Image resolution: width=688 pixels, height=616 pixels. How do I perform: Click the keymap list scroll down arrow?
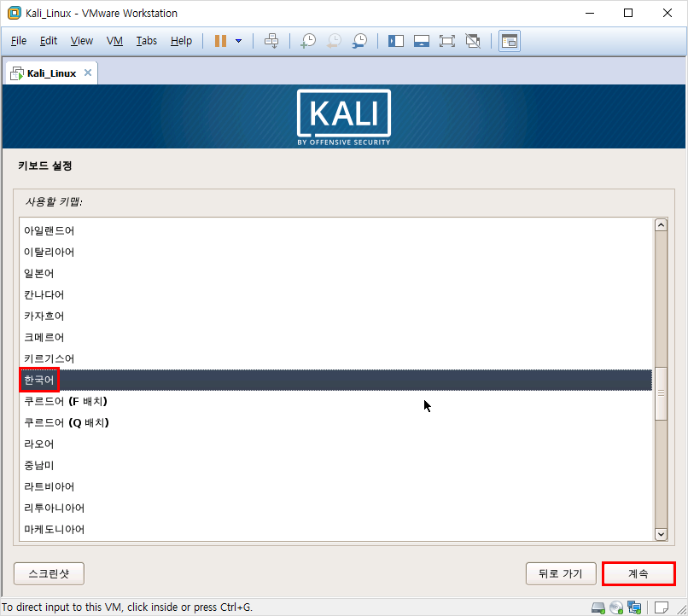pos(661,534)
